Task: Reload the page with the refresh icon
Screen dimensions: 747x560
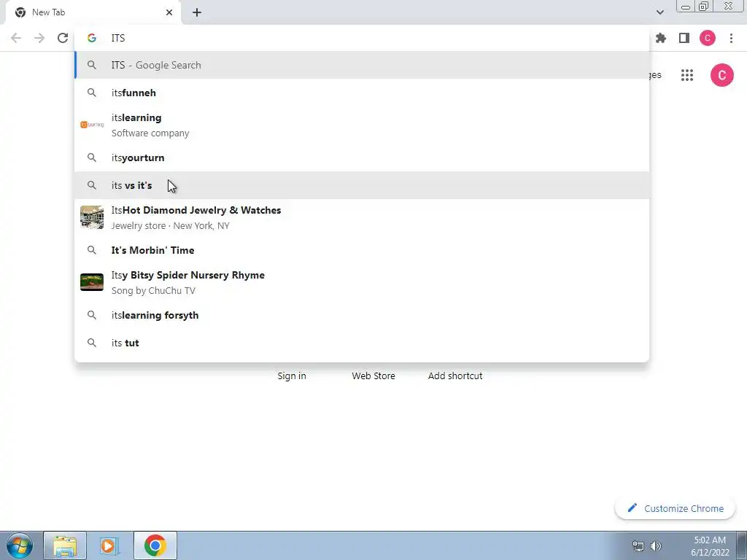Action: (63, 38)
